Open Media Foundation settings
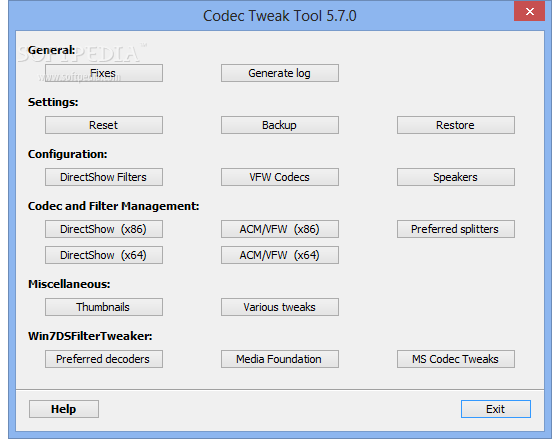This screenshot has width=552, height=439. [280, 359]
